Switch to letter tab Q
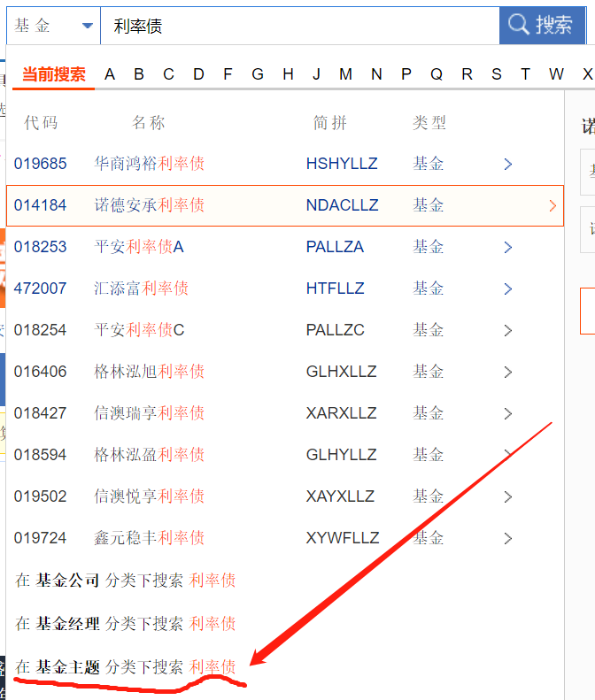The image size is (595, 700). click(437, 74)
